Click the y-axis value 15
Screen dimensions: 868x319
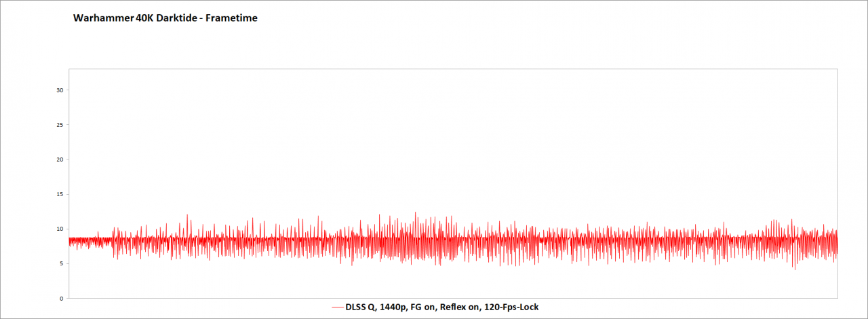point(60,194)
